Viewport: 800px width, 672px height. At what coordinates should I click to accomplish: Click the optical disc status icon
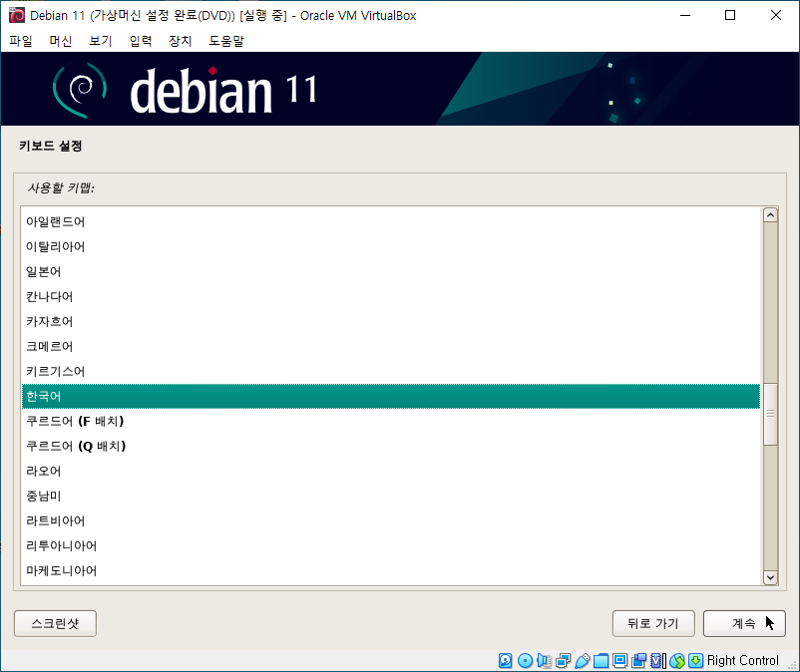click(525, 660)
